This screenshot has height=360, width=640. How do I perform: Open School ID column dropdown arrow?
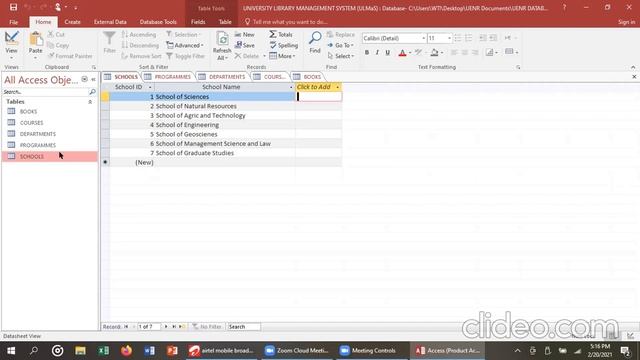tap(150, 87)
